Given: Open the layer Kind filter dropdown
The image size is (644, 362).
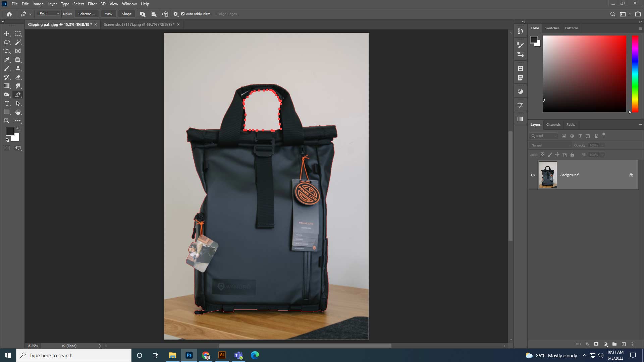Looking at the screenshot, I should 543,136.
